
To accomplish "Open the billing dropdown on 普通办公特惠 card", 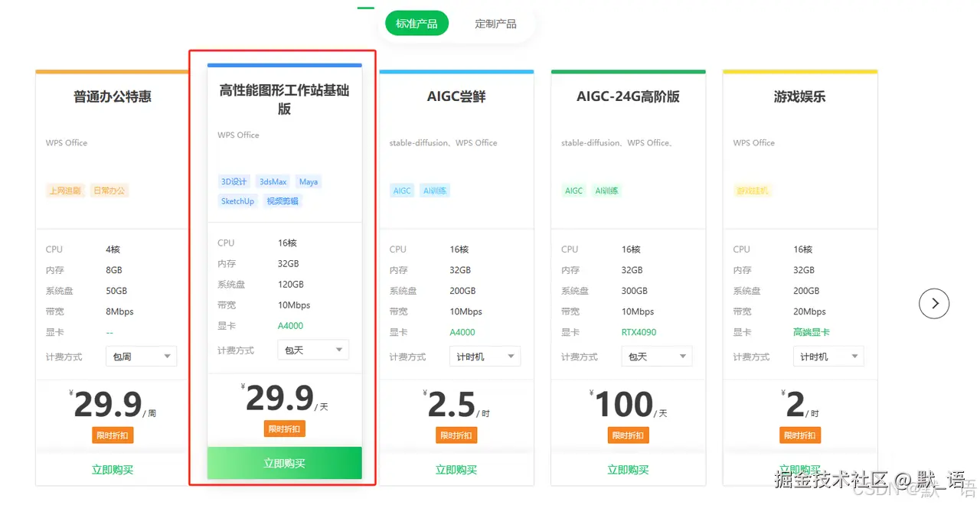I will 141,356.
